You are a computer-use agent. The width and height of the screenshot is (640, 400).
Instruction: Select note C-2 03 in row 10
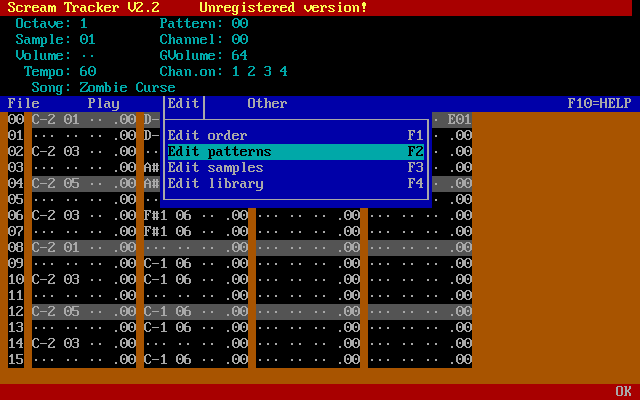click(x=56, y=279)
